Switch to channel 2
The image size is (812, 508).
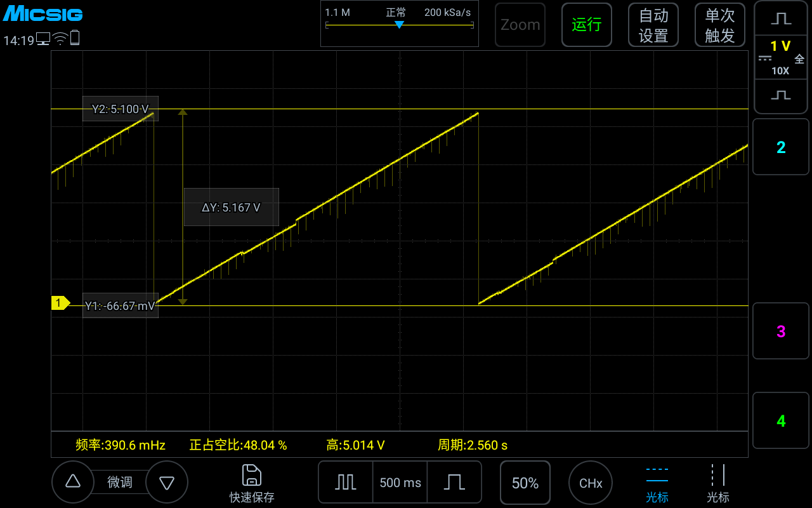tap(781, 147)
